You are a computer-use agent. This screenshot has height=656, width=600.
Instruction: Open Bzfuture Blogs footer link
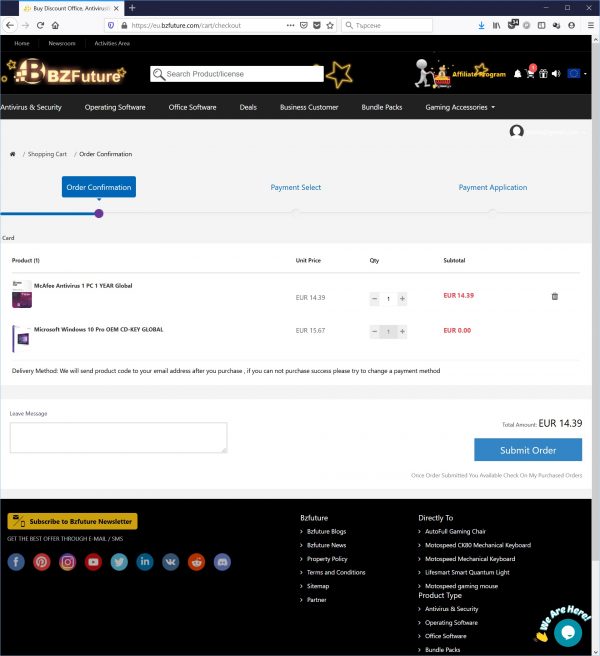pyautogui.click(x=326, y=531)
